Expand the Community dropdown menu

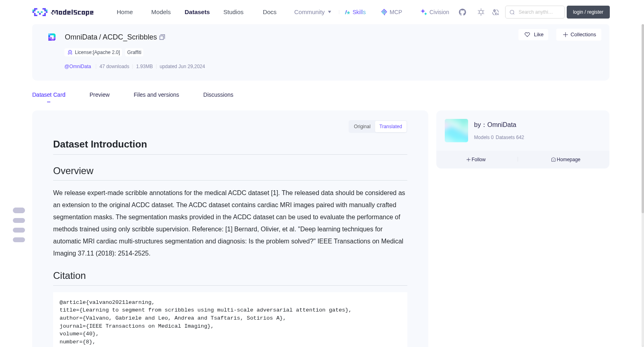313,12
